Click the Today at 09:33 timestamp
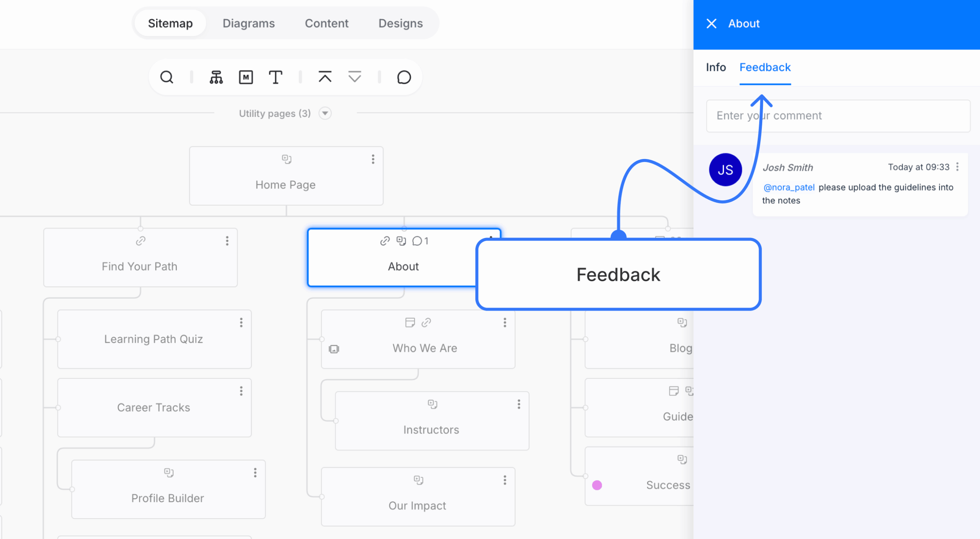This screenshot has height=539, width=980. (919, 167)
